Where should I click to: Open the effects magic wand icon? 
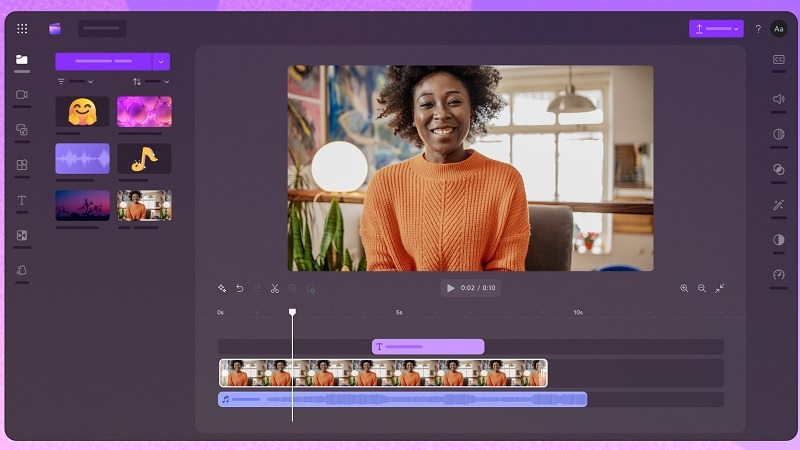pyautogui.click(x=779, y=205)
